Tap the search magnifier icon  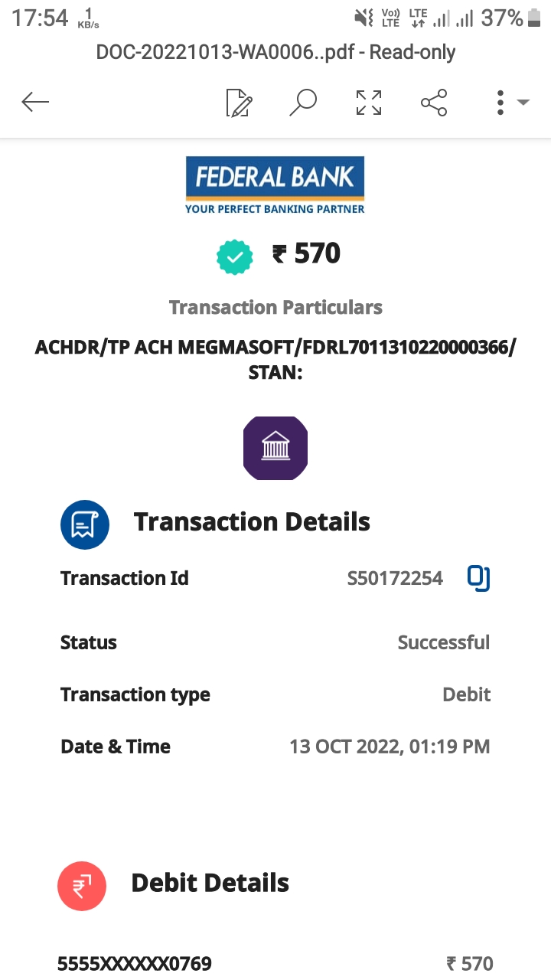(x=303, y=102)
